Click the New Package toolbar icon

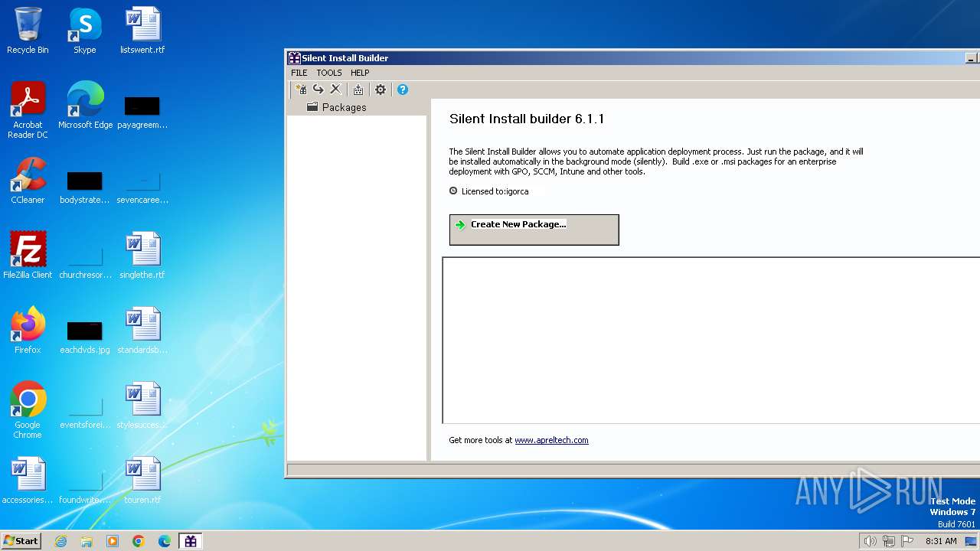tap(301, 90)
